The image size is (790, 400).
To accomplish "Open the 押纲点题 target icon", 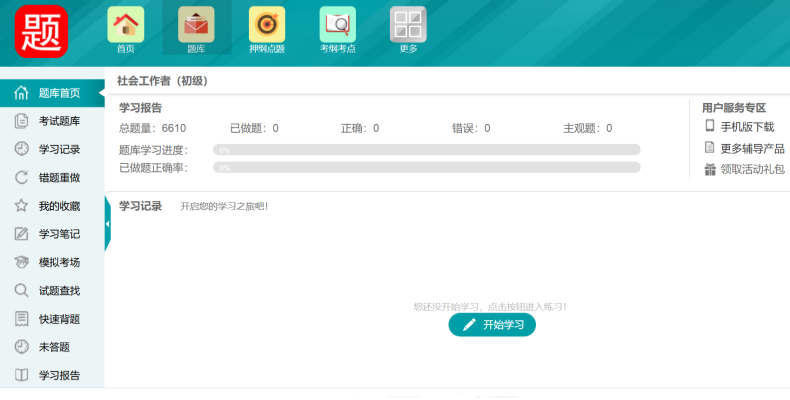I will [x=267, y=25].
